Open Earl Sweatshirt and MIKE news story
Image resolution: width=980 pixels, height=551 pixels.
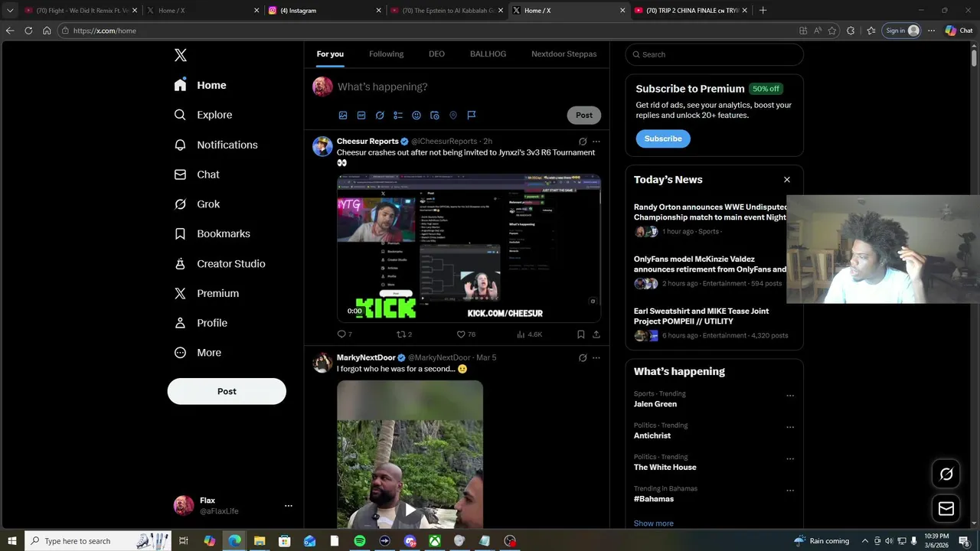[x=710, y=323]
